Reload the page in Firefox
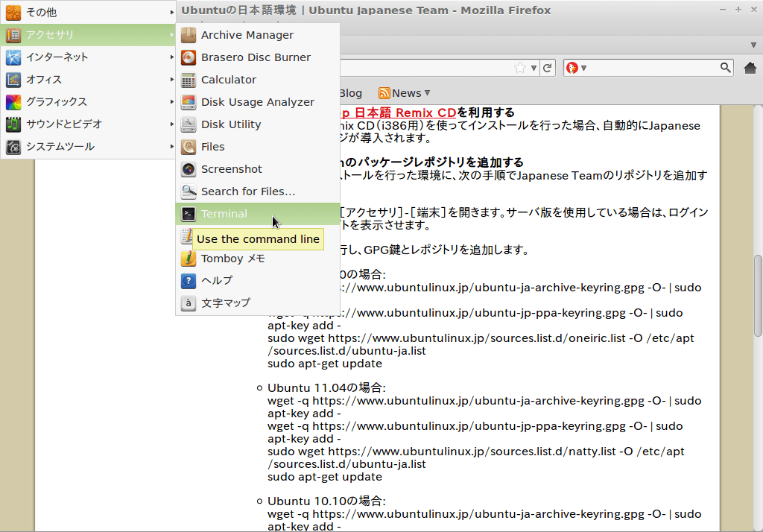The image size is (763, 532). [x=548, y=68]
